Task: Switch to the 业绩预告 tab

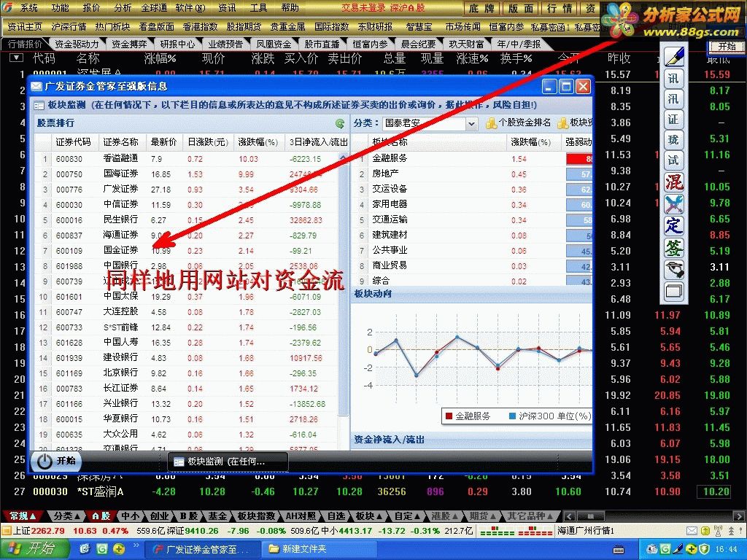Action: (225, 44)
